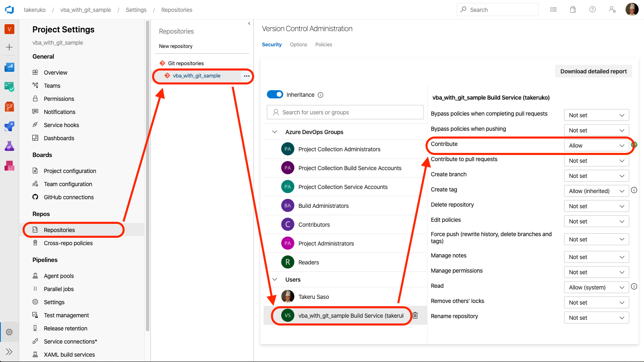Open the Marketplace shopping bag icon
This screenshot has width=644, height=362.
[573, 9]
